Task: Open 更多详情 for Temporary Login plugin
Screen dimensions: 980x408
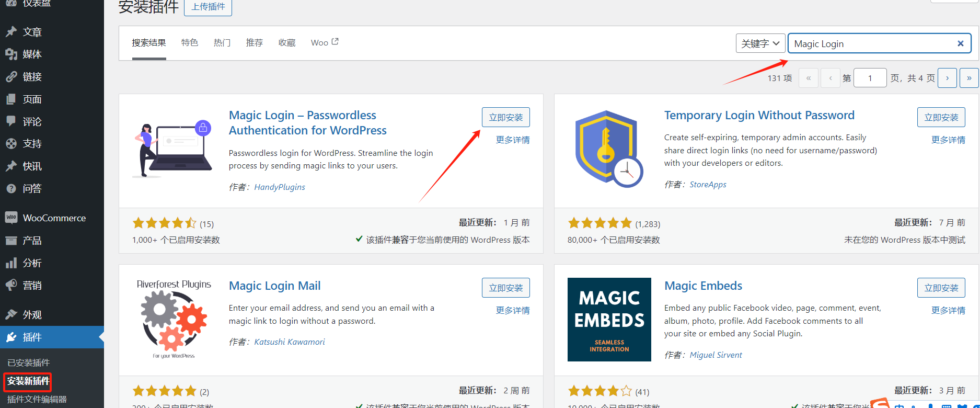Action: [x=948, y=140]
